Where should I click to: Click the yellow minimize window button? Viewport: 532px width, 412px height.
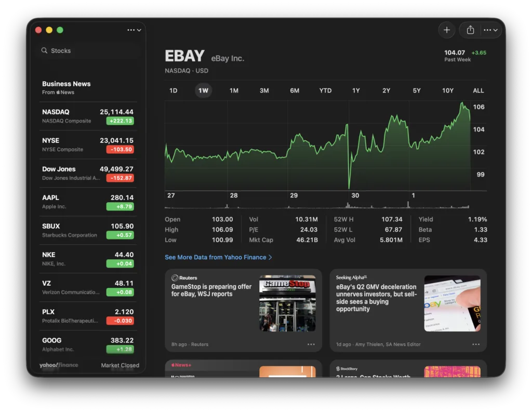click(x=49, y=30)
